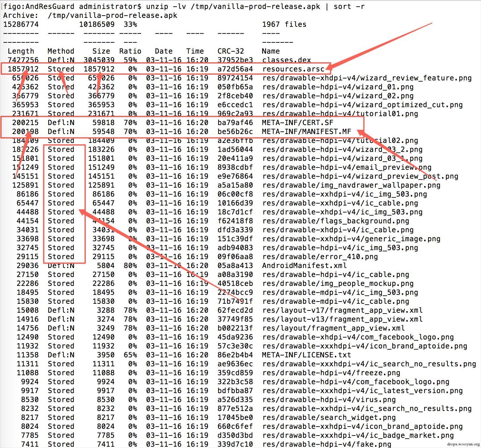Click the "65%" ratio for LICENSE.txt
The image size is (481, 448).
[x=130, y=355]
